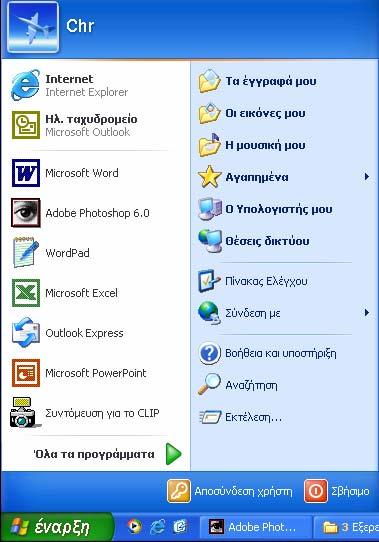Start Adobe Photoshop 6.0 from the list

coord(26,213)
